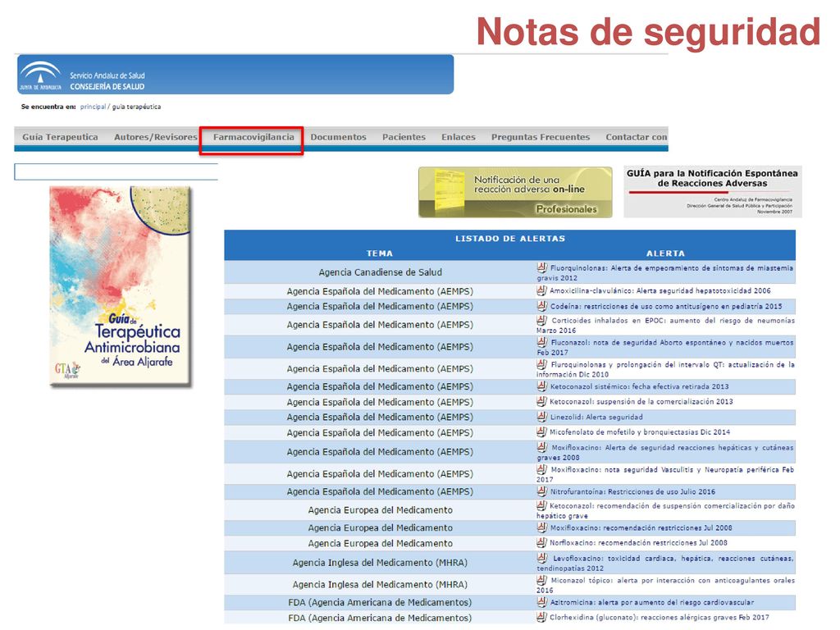Open PDF icon for Moxifloxacino Vasculitis y Neuropatía
The height and width of the screenshot is (630, 840).
(541, 469)
